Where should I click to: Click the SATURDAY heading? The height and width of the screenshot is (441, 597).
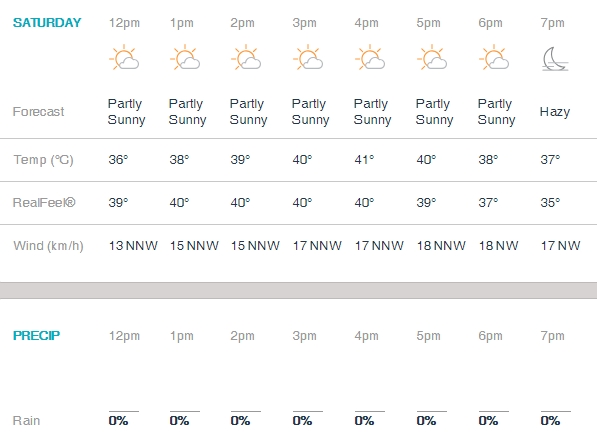pyautogui.click(x=47, y=23)
